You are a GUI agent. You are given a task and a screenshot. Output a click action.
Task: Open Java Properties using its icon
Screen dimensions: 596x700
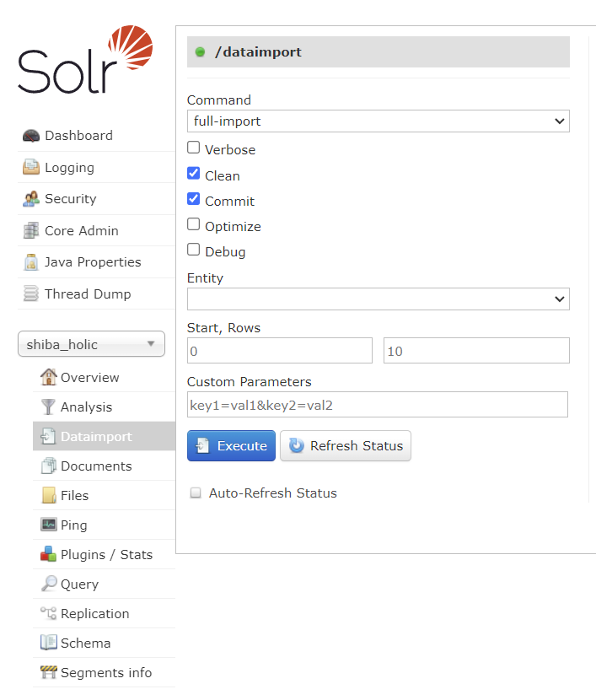tap(30, 262)
